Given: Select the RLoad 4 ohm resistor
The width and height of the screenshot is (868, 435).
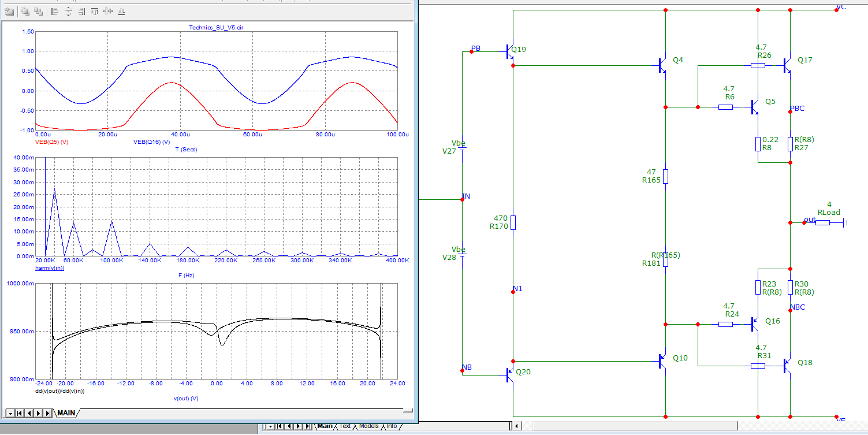Looking at the screenshot, I should pyautogui.click(x=823, y=222).
